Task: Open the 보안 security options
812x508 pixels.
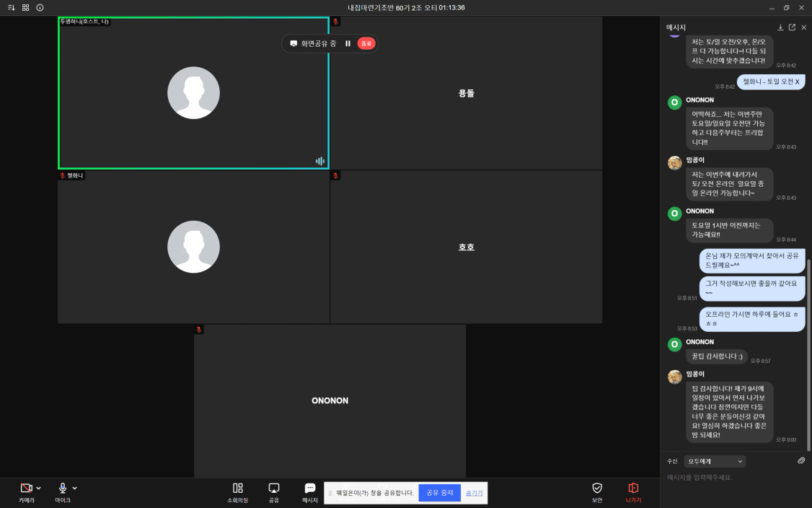Action: (x=596, y=492)
